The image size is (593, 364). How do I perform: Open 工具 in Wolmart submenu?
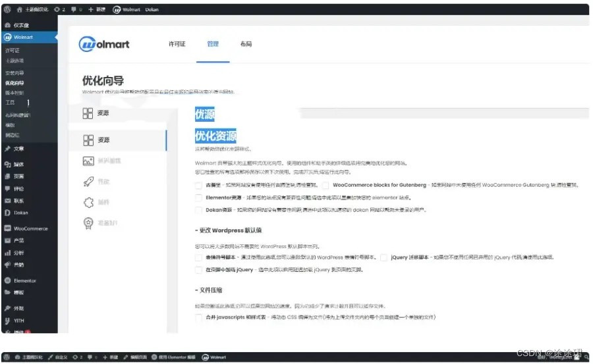pos(10,103)
